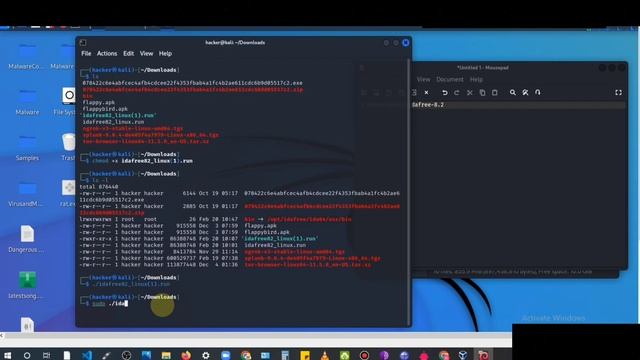The image size is (640, 360).
Task: Open VLC media player from taskbar
Action: pos(324,356)
